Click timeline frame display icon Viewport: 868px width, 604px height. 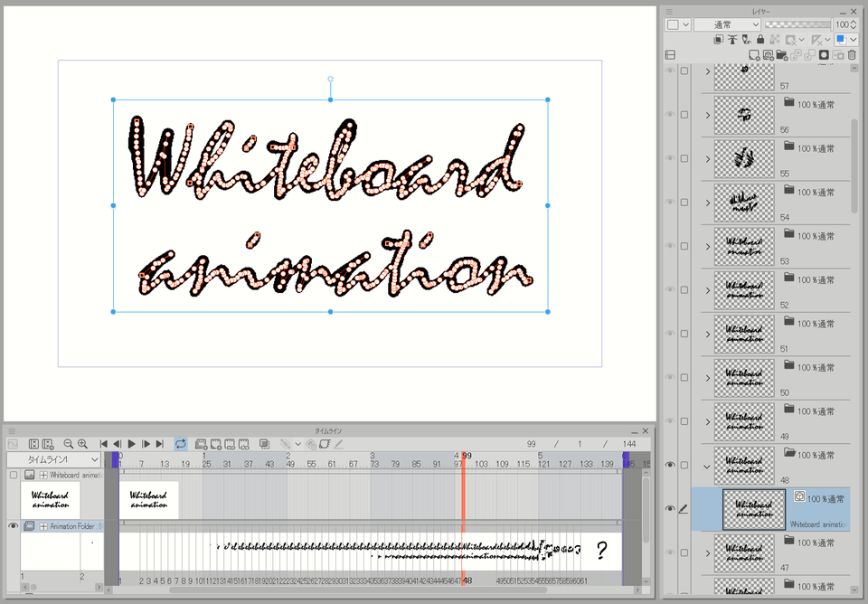tap(33, 444)
